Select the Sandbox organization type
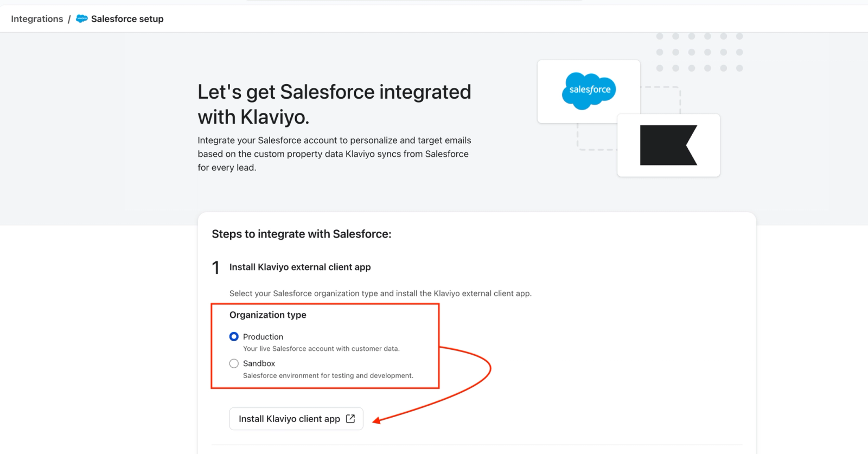 (234, 363)
